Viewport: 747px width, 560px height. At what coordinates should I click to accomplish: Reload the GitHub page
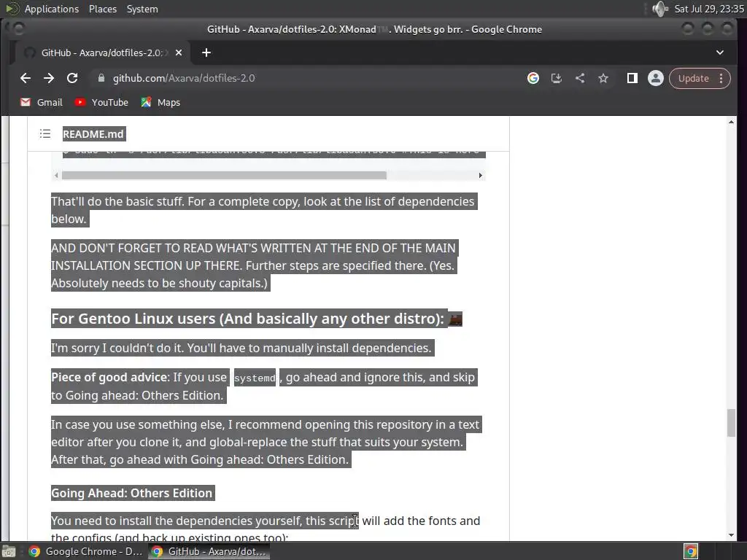(72, 78)
